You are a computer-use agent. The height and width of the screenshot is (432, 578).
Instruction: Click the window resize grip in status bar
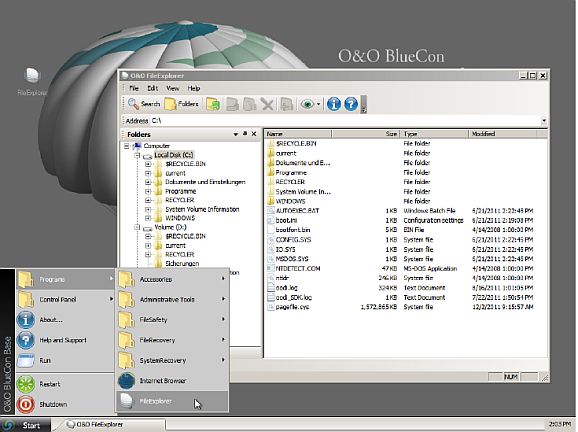click(544, 377)
